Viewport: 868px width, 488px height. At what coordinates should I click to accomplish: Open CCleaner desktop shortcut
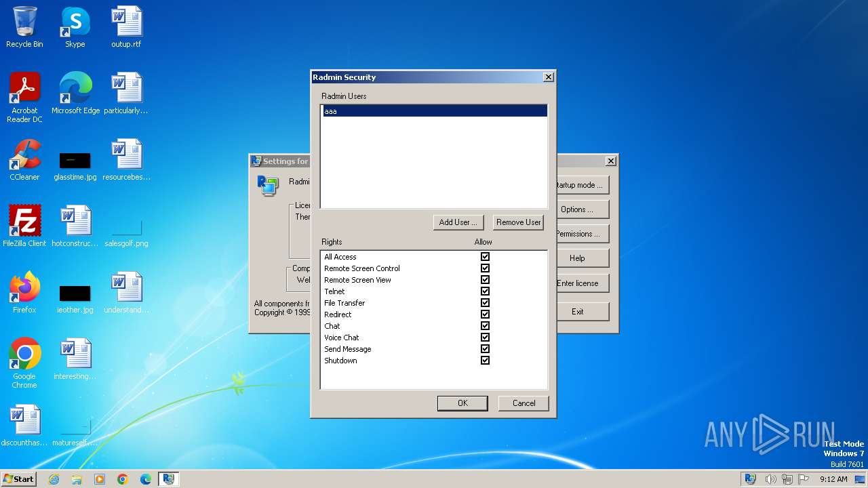coord(24,160)
